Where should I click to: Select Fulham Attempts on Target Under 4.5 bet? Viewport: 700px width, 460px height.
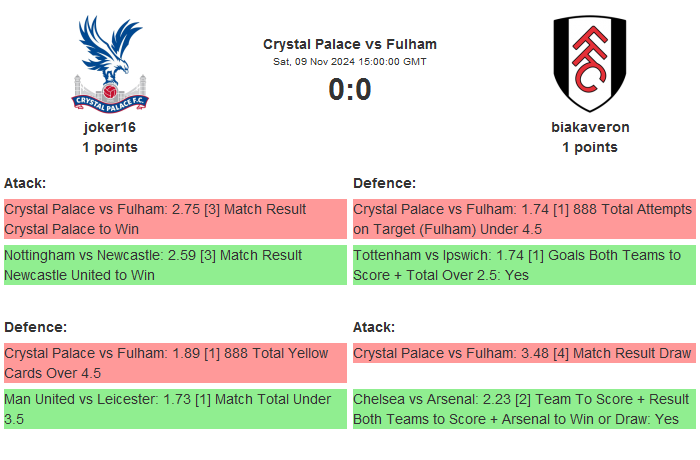(523, 219)
